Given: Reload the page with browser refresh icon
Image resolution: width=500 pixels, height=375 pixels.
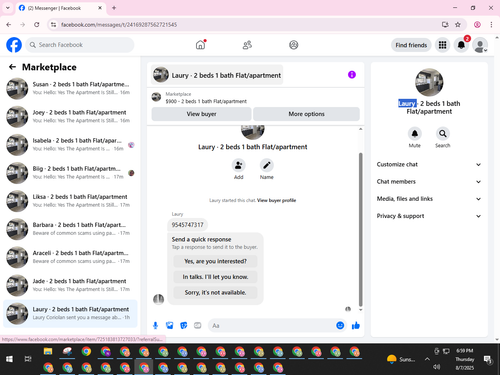Looking at the screenshot, I should click(x=37, y=24).
